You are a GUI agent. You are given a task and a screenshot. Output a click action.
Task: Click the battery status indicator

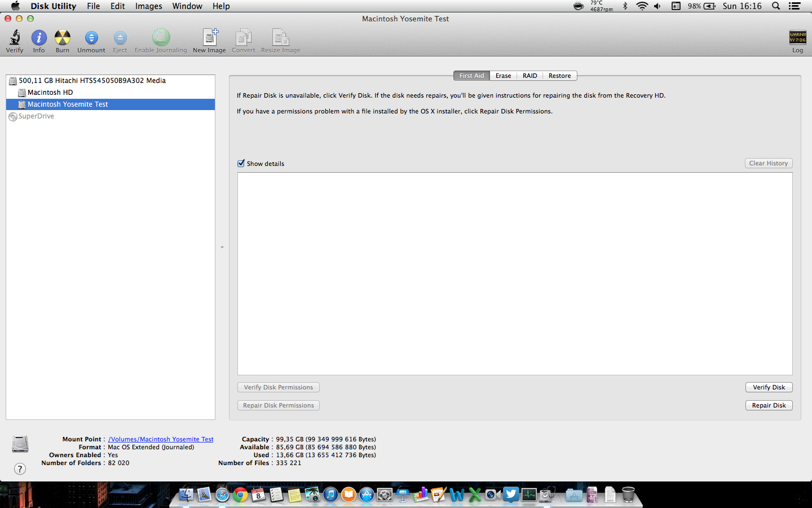[x=702, y=6]
